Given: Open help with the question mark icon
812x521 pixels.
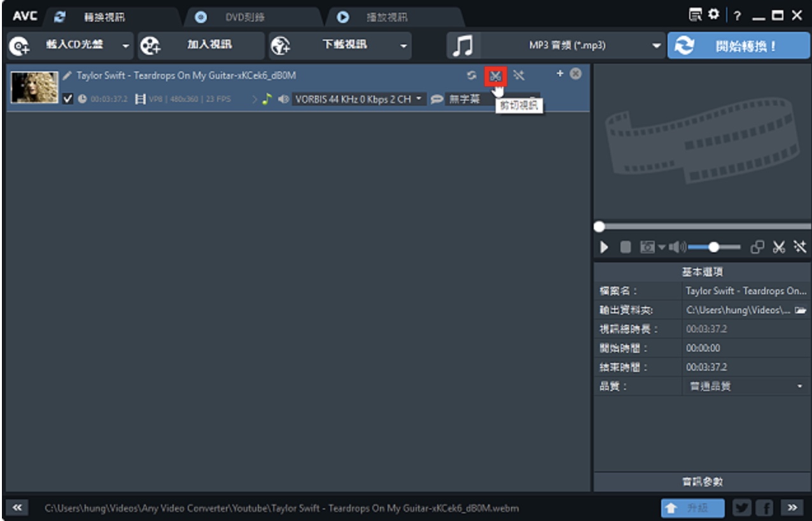Looking at the screenshot, I should pyautogui.click(x=737, y=16).
